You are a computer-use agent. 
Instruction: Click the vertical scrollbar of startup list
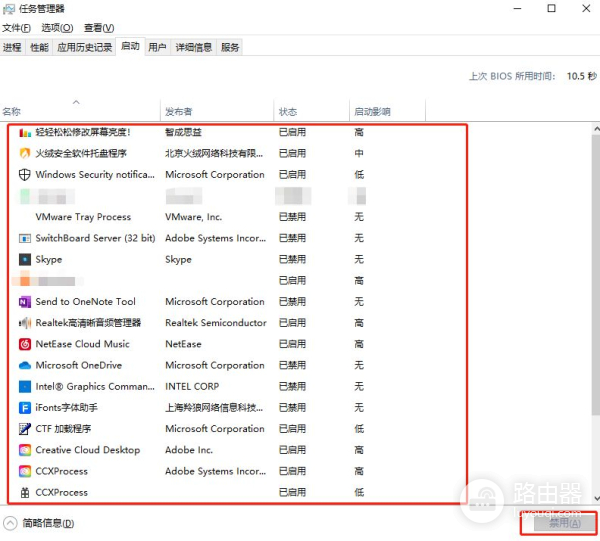592,300
